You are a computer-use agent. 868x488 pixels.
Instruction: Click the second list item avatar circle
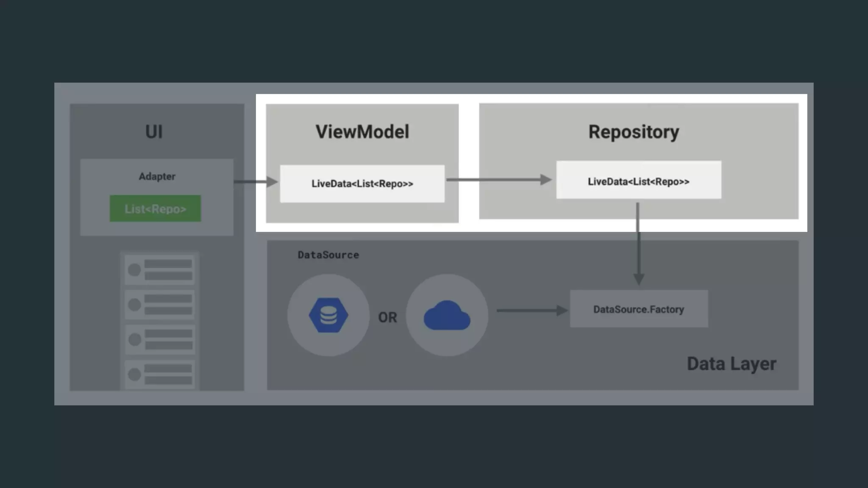pos(134,305)
